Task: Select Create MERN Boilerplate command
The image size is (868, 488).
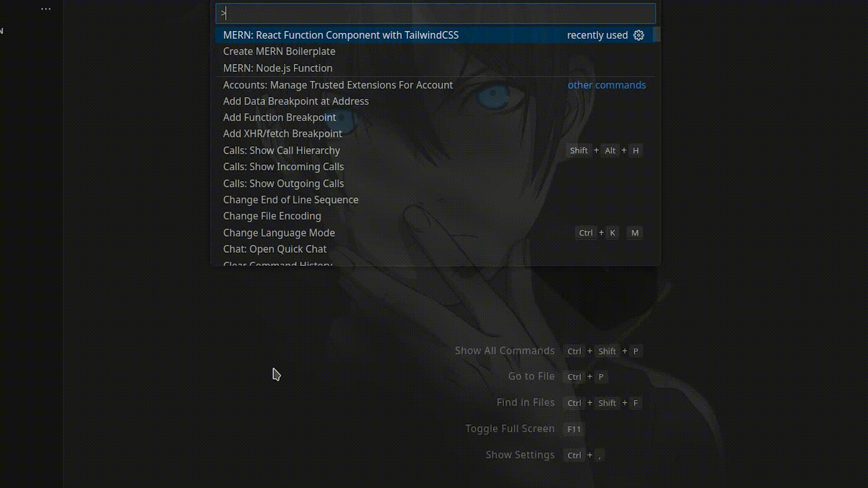Action: tap(278, 51)
